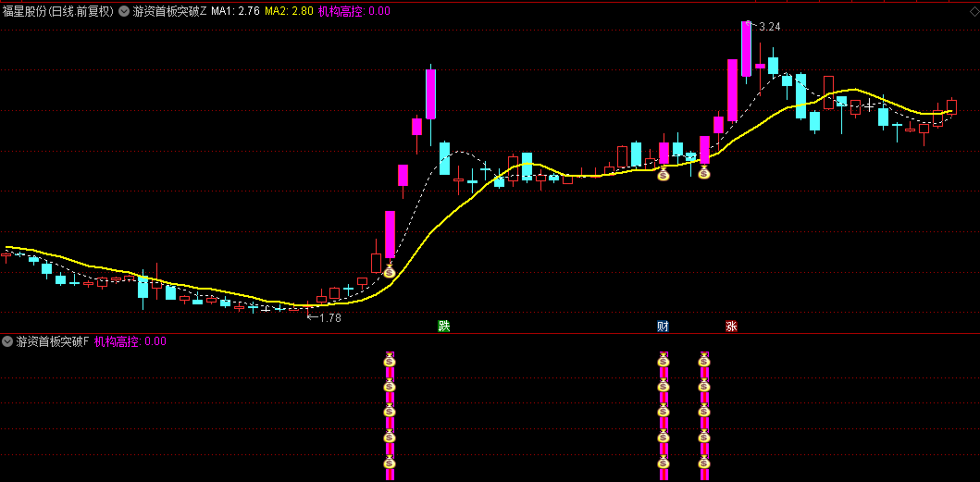Click fourth money bag in rightmost lower-panel column
Screen dimensions: 980x482
click(x=703, y=437)
